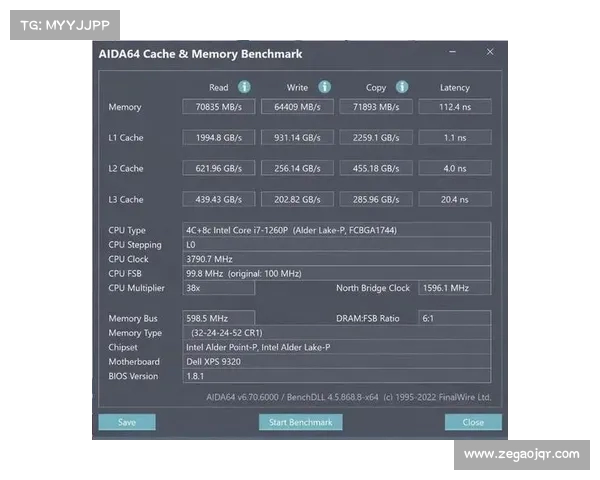The height and width of the screenshot is (480, 600).
Task: Select L3 Cache Latency 20.4 ns
Action: pyautogui.click(x=455, y=199)
